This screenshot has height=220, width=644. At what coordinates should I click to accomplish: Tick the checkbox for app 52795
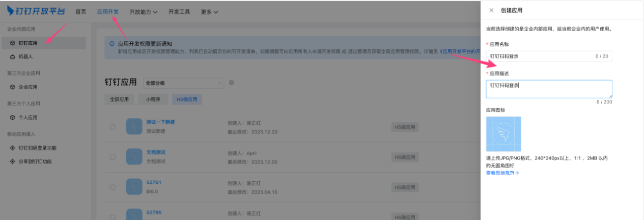[113, 216]
